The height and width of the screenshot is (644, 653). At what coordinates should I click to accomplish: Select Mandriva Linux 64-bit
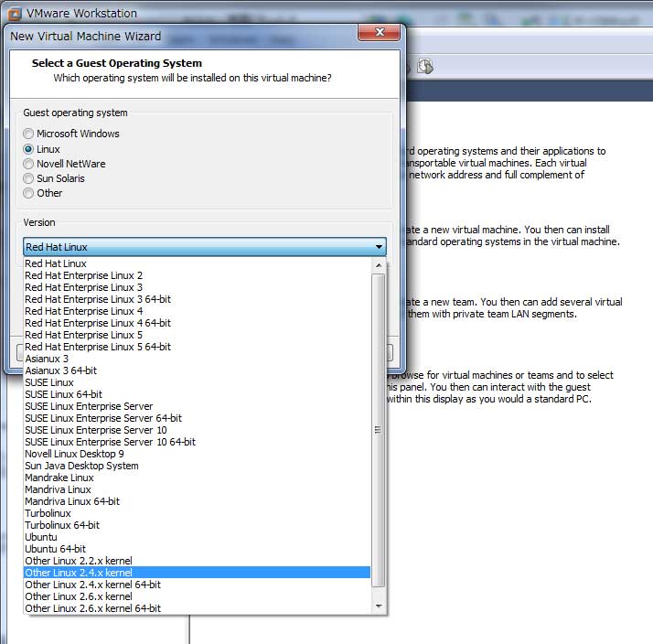pyautogui.click(x=197, y=500)
